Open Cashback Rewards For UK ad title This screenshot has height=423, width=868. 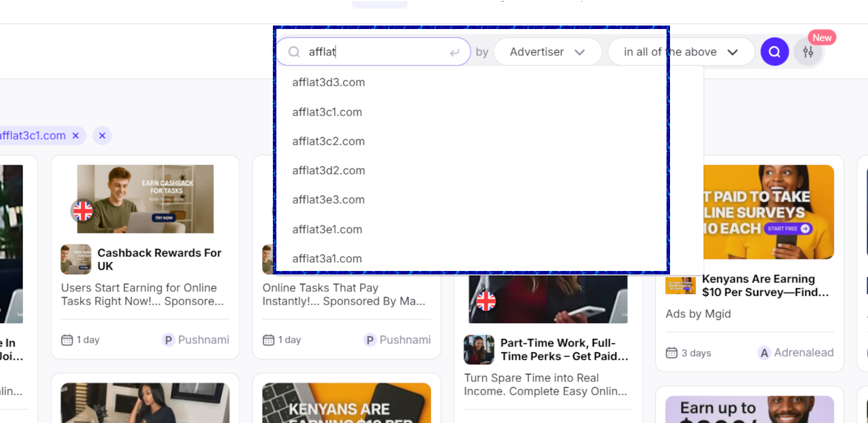pos(160,259)
